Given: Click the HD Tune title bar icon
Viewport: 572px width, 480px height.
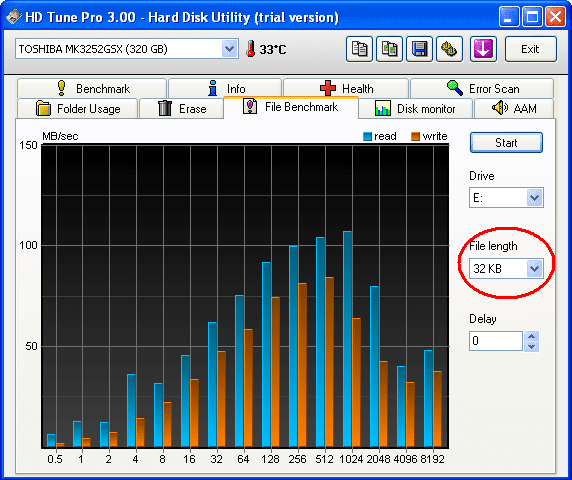Looking at the screenshot, I should click(x=13, y=17).
